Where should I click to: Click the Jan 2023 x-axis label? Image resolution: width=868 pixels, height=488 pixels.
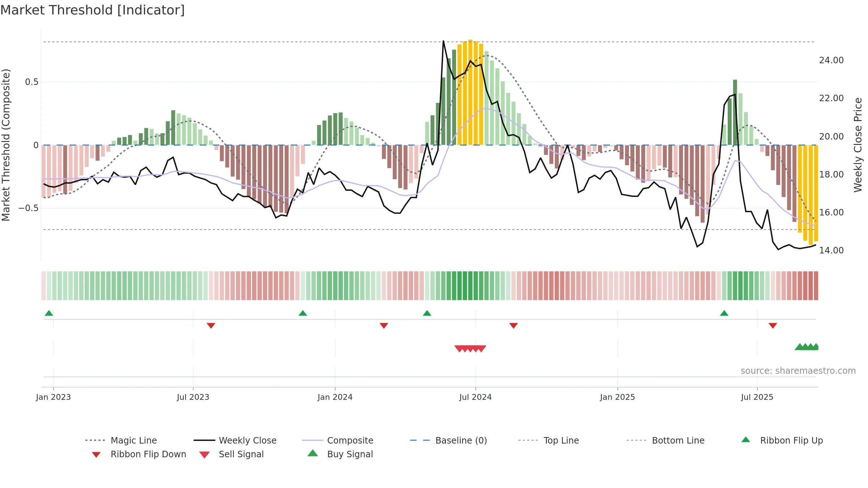(x=54, y=397)
